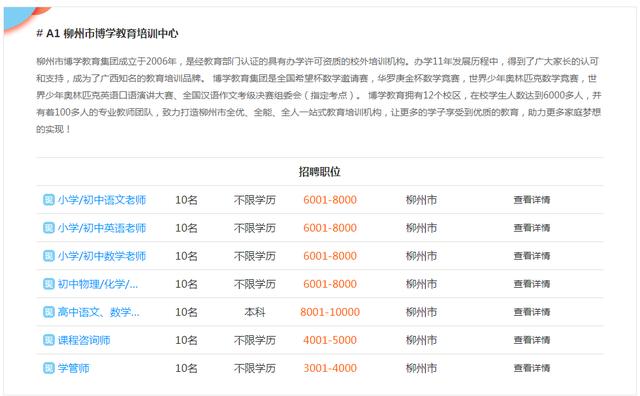
Task: Click icon beside 小学/初中语文老师
Action: pos(49,200)
